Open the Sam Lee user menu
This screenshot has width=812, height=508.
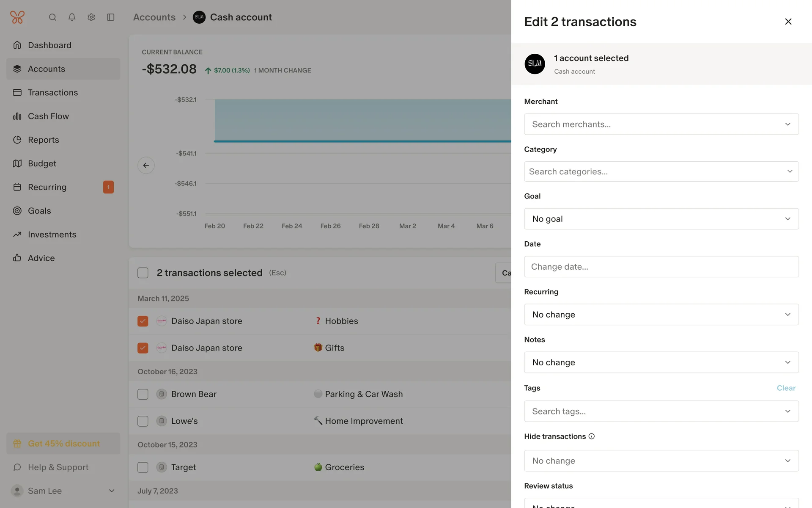tap(63, 491)
